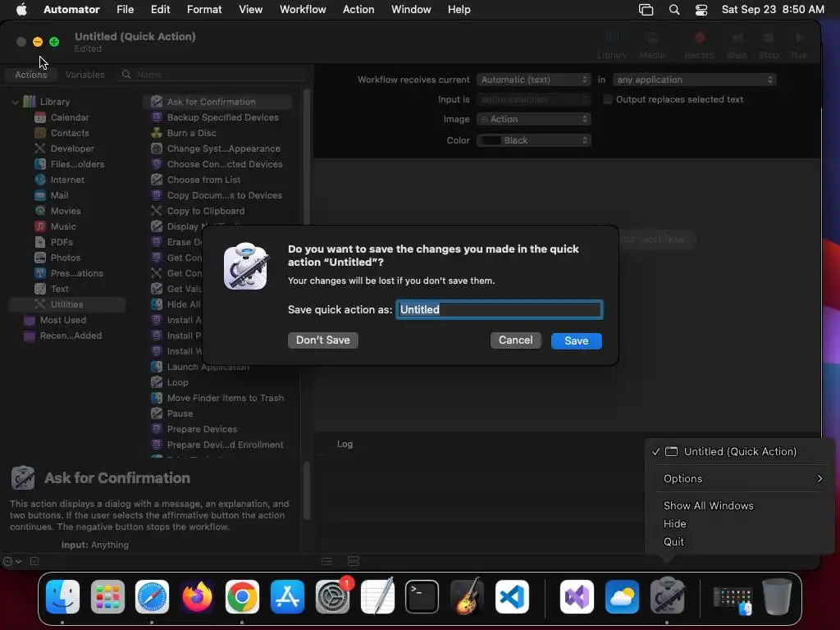Toggle Output replaces selected text checkbox
This screenshot has height=630, width=840.
click(608, 99)
